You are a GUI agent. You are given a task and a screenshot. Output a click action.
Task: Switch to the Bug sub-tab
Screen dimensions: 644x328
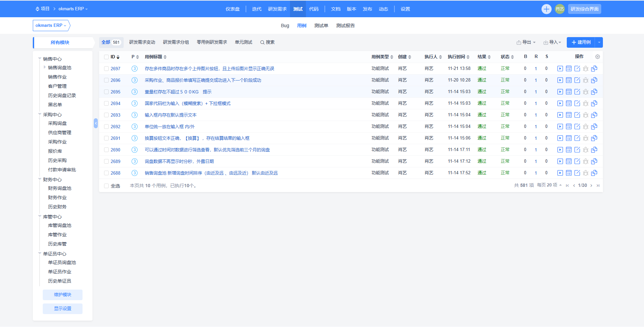tap(285, 26)
